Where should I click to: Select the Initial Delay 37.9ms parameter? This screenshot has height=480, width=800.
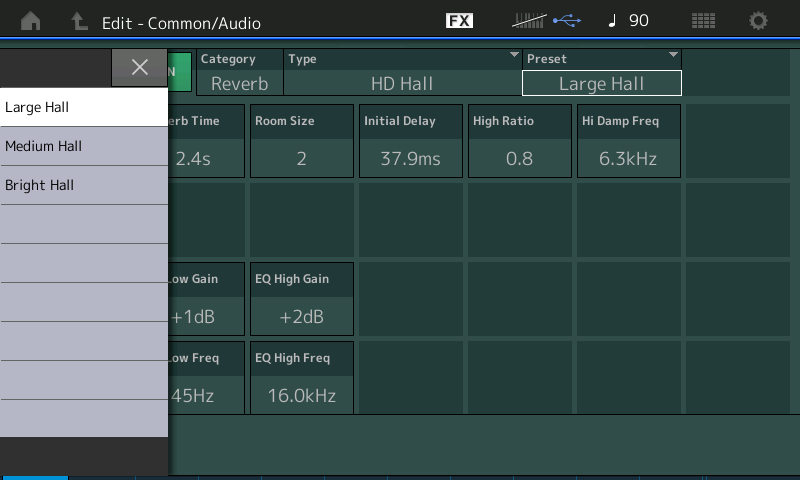click(411, 141)
